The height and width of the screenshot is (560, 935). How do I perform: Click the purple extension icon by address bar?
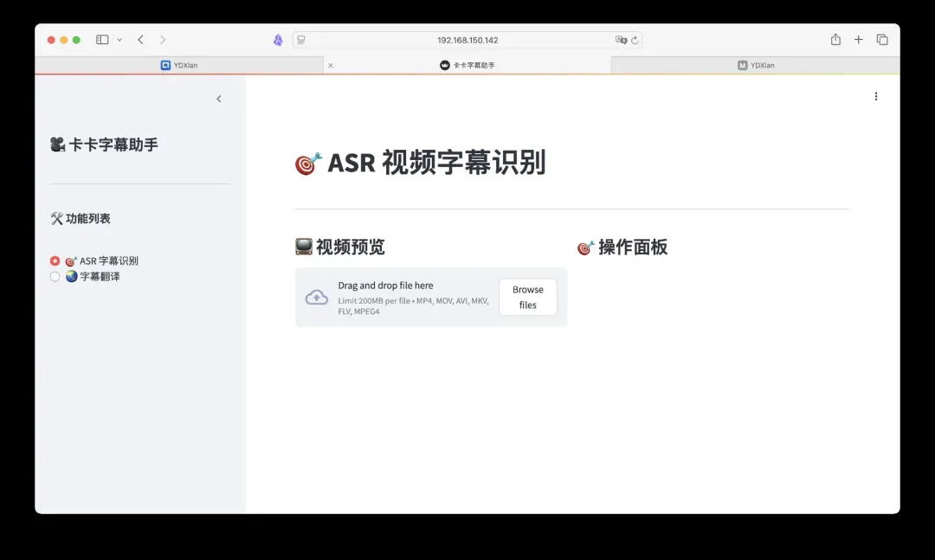(x=278, y=40)
